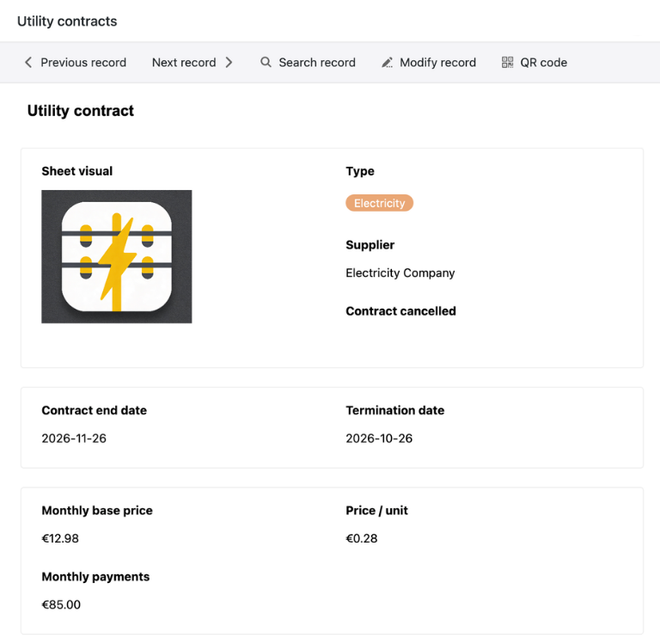
Task: Click the Contract cancelled field label
Action: tap(400, 311)
